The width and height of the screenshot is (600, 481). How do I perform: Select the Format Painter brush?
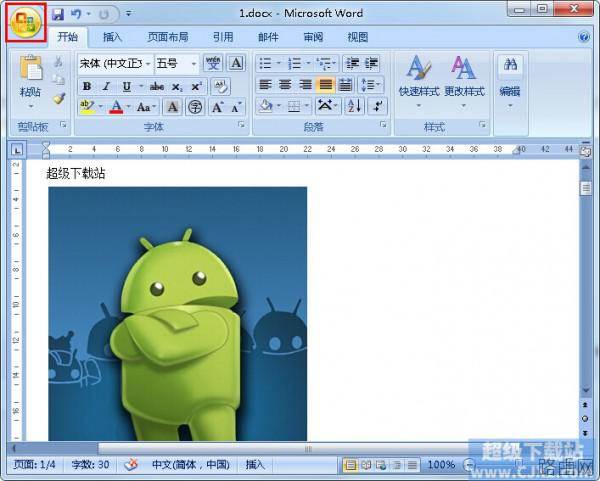(59, 98)
